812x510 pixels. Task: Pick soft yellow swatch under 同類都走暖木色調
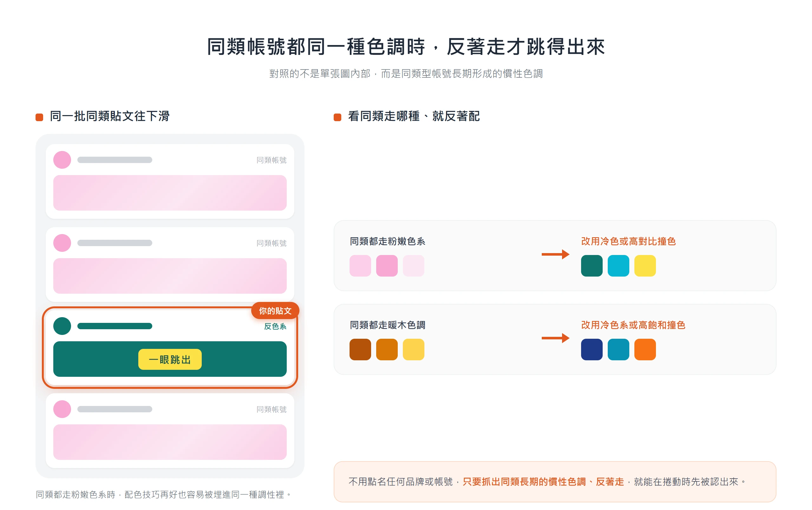click(x=413, y=350)
